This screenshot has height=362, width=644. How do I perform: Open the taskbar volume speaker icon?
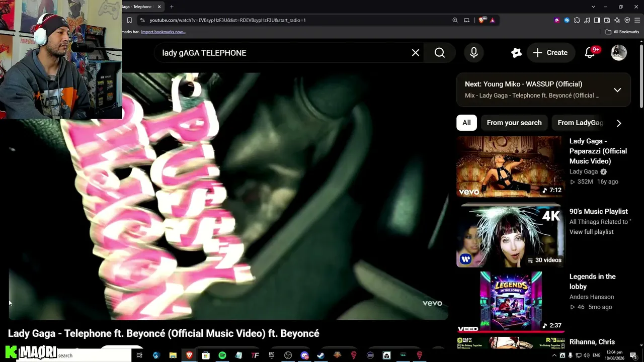point(587,355)
